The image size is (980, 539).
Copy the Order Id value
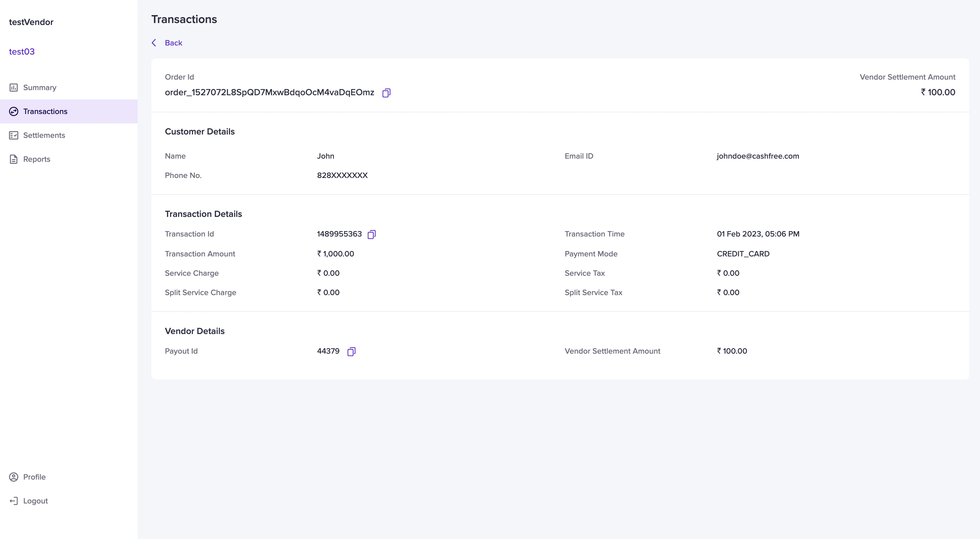[386, 93]
